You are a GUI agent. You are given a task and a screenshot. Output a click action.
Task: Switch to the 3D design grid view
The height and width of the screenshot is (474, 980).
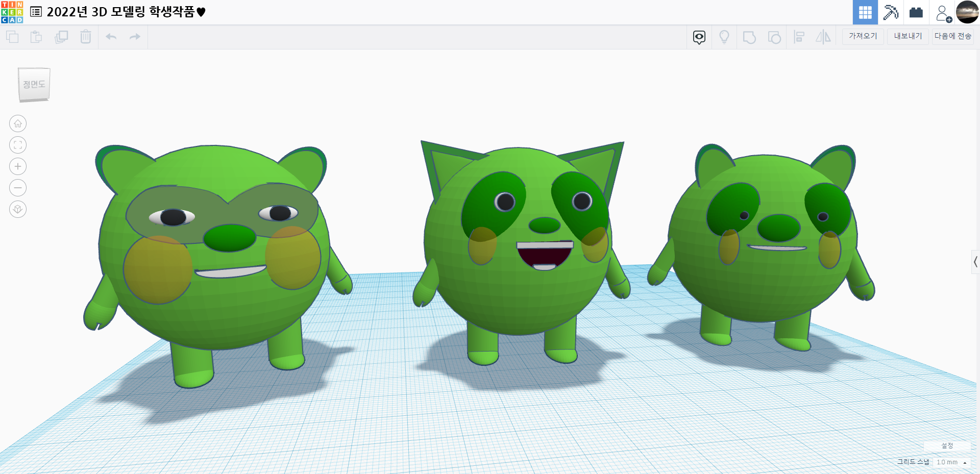pos(865,12)
